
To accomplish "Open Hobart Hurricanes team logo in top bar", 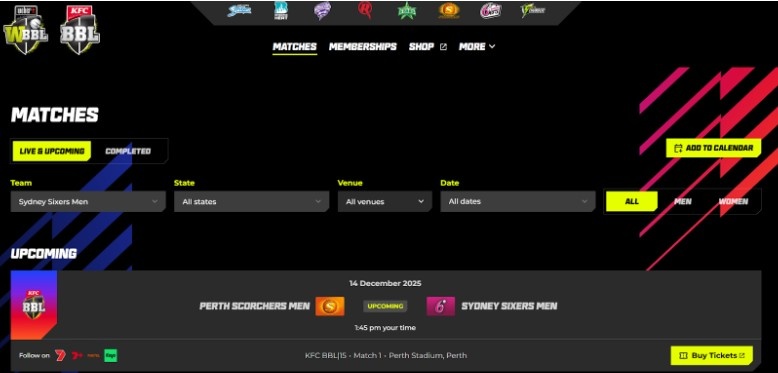I will 323,10.
